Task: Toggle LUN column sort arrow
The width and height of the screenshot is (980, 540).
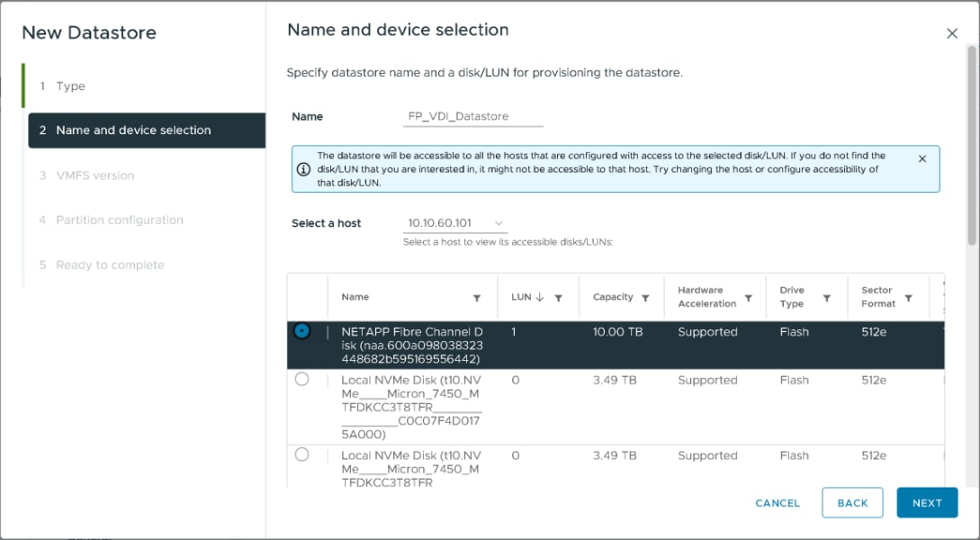Action: pos(541,298)
